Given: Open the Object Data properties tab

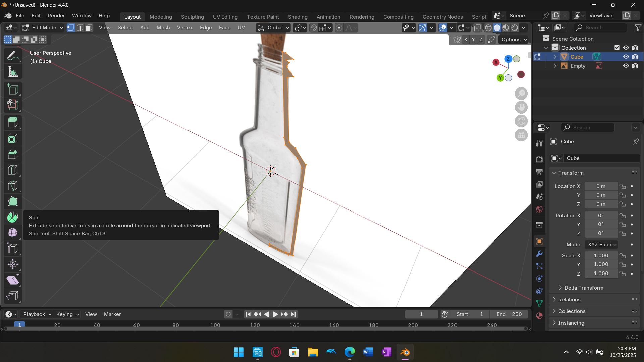Looking at the screenshot, I should pos(539,303).
